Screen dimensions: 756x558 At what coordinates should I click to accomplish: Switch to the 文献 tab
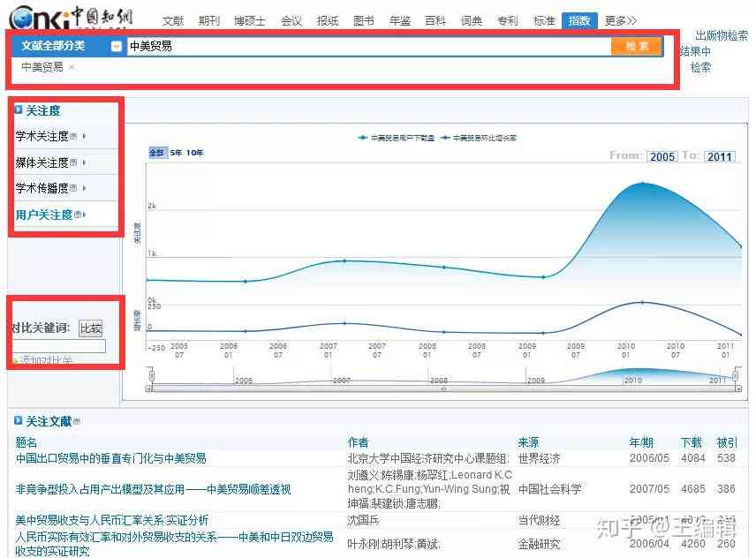(x=173, y=20)
